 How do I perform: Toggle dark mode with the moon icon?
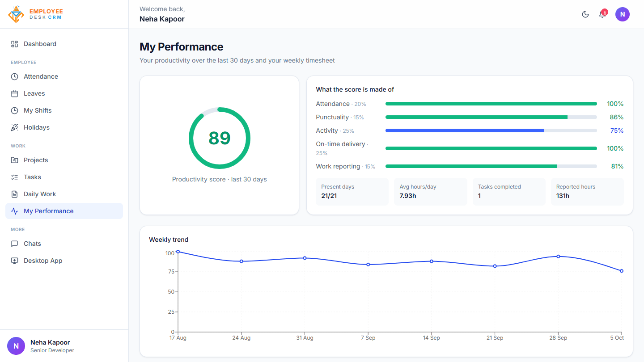[585, 14]
